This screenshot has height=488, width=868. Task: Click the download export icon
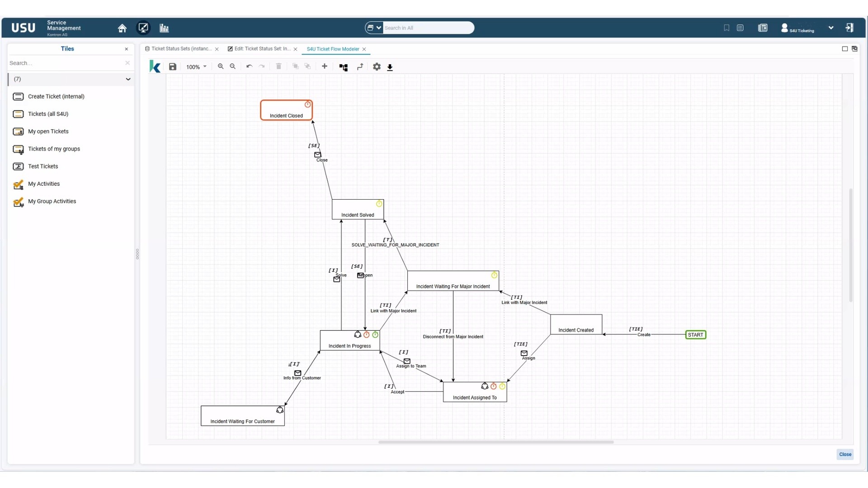(390, 67)
